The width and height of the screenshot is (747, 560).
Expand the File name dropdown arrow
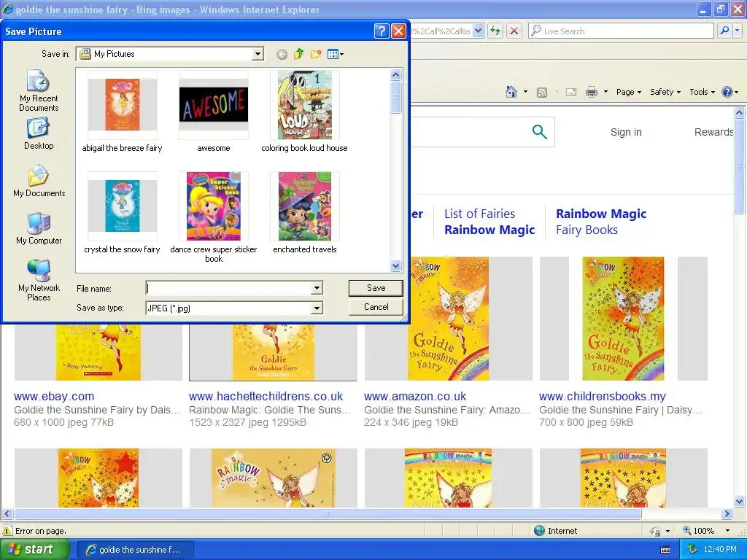point(317,288)
